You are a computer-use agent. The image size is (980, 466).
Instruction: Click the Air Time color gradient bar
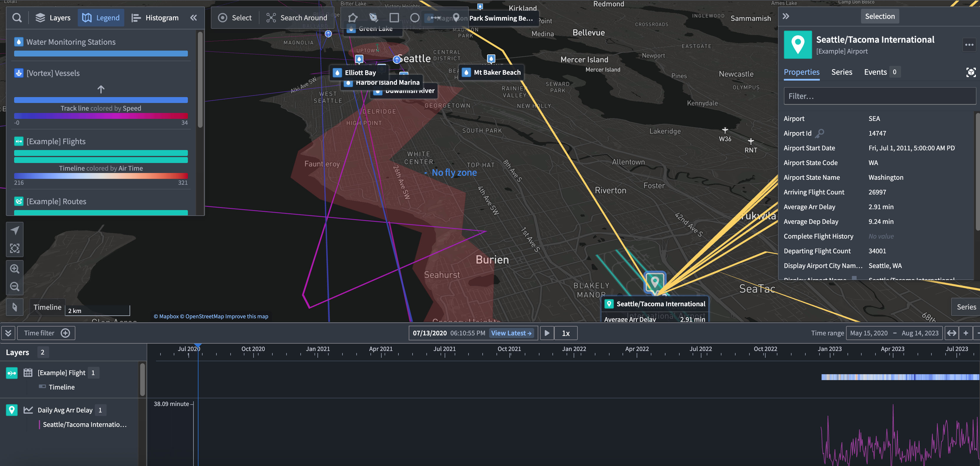coord(101,176)
